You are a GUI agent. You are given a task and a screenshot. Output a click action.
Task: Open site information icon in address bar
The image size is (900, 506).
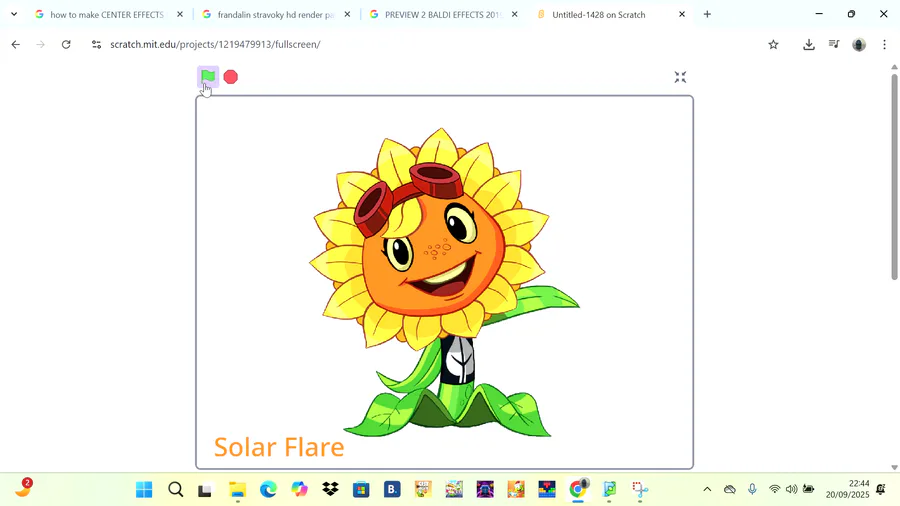click(x=96, y=44)
